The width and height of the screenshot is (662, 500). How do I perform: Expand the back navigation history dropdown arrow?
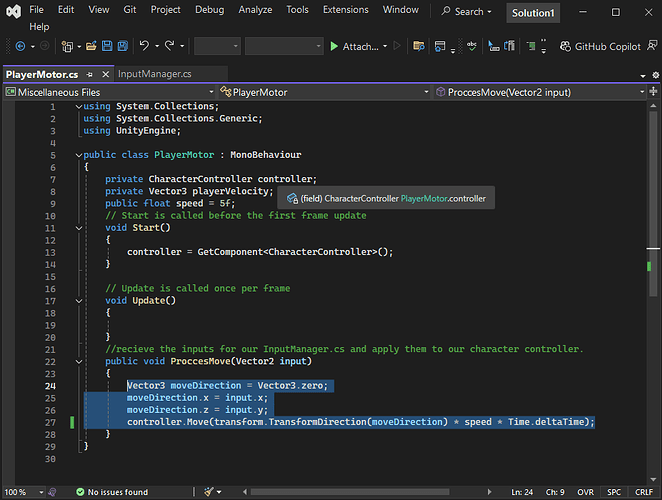pyautogui.click(x=33, y=46)
